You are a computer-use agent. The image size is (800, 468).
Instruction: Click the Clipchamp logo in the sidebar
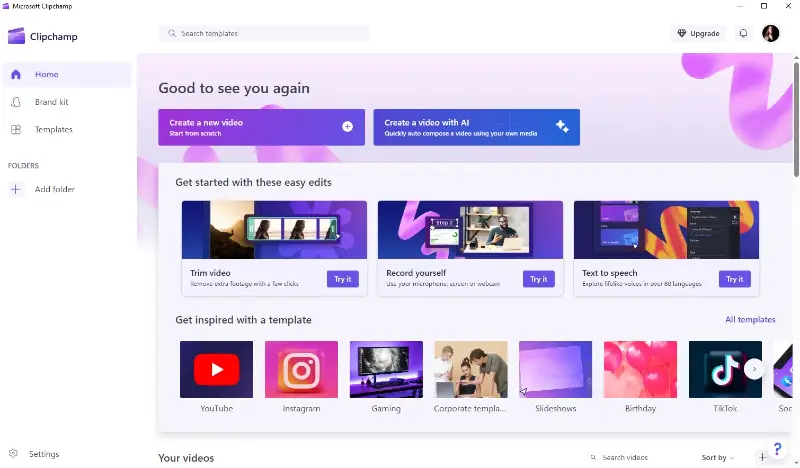[x=16, y=36]
